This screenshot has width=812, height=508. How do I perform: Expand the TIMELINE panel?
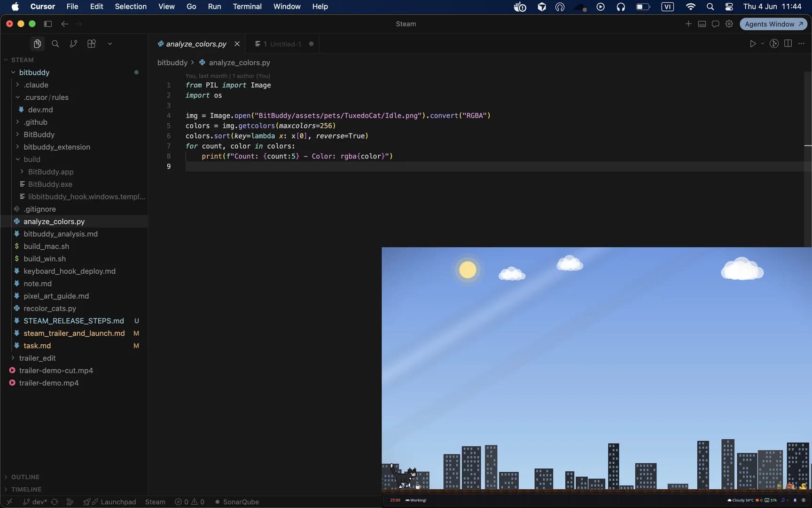(x=74, y=490)
